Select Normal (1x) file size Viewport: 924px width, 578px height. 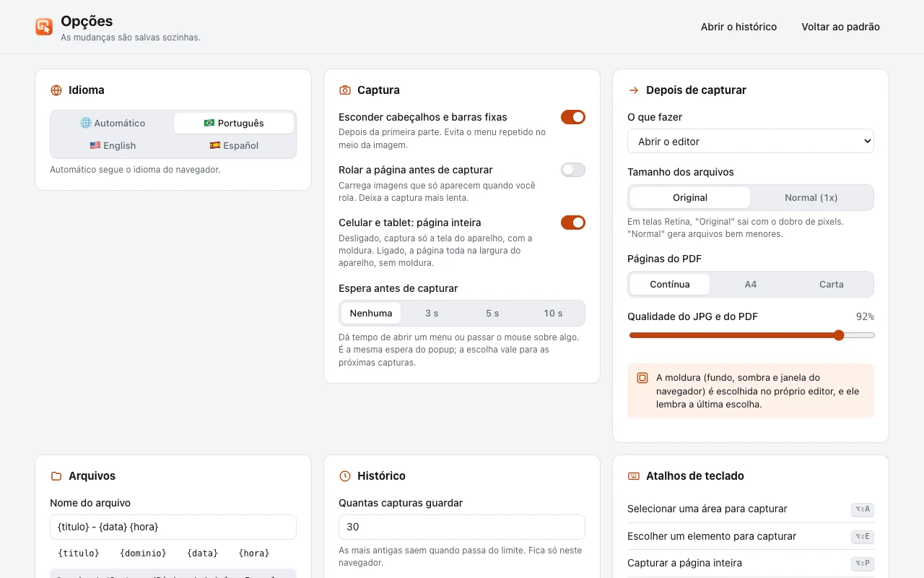811,198
